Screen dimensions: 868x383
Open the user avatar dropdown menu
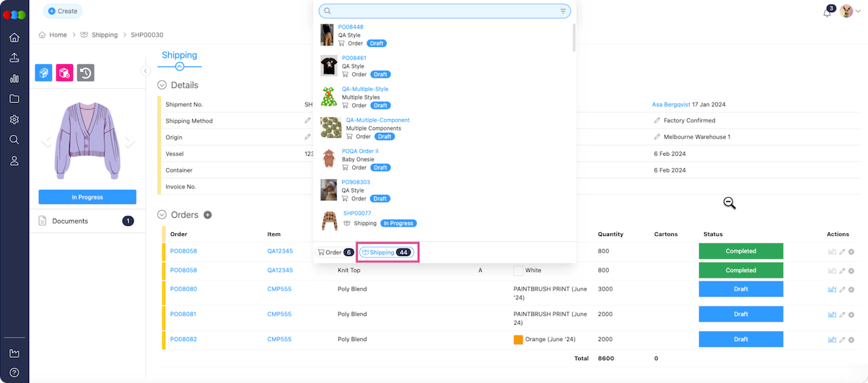850,12
